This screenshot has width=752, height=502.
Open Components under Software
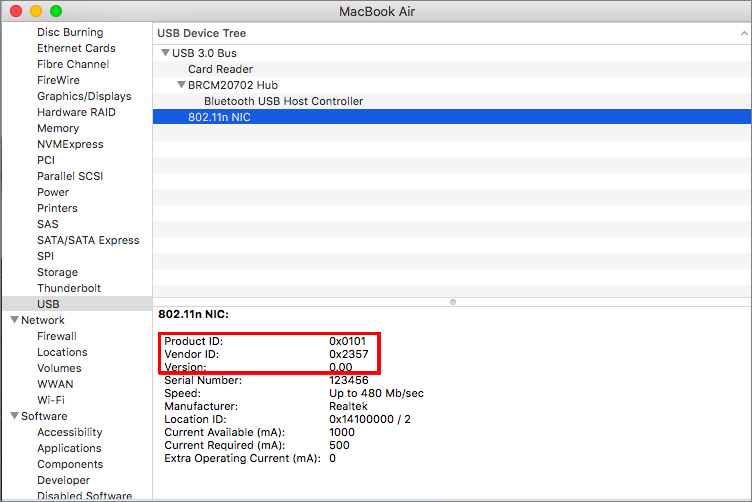coord(70,464)
